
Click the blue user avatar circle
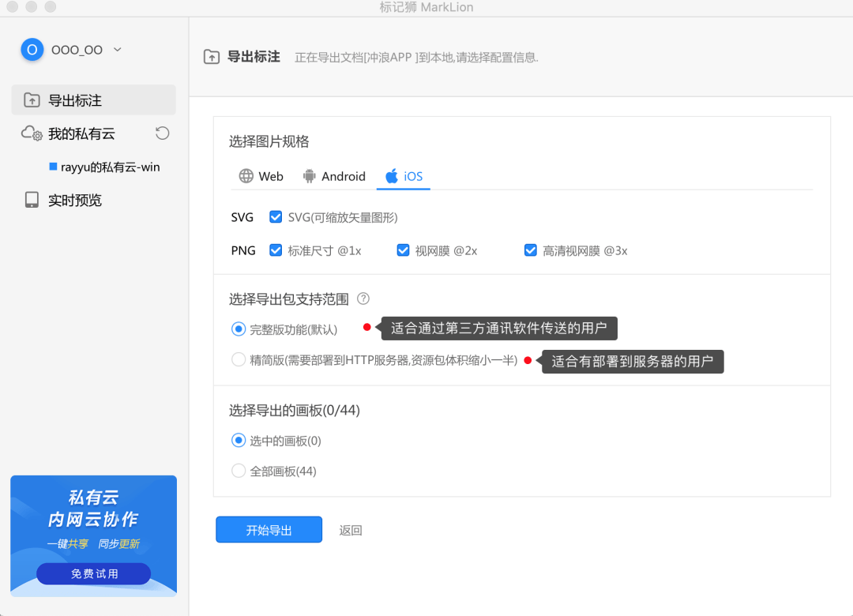[32, 50]
